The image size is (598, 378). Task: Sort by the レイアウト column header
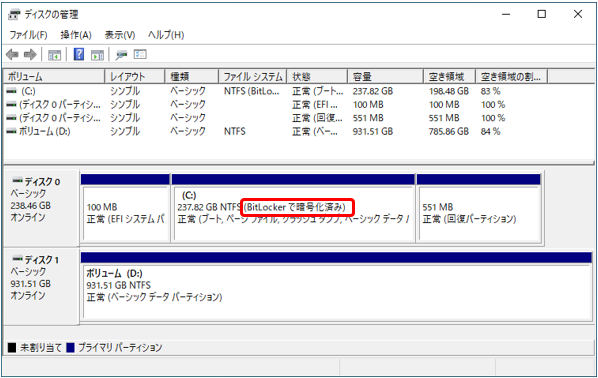click(x=135, y=77)
